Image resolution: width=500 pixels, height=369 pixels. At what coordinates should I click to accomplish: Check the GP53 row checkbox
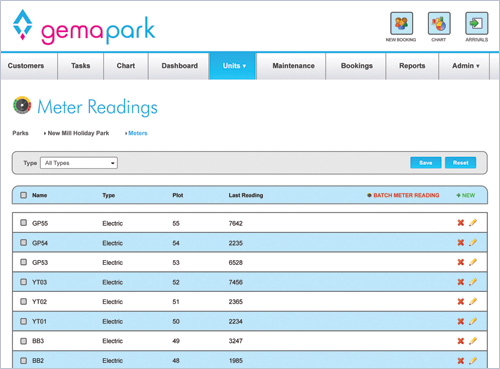click(x=23, y=262)
